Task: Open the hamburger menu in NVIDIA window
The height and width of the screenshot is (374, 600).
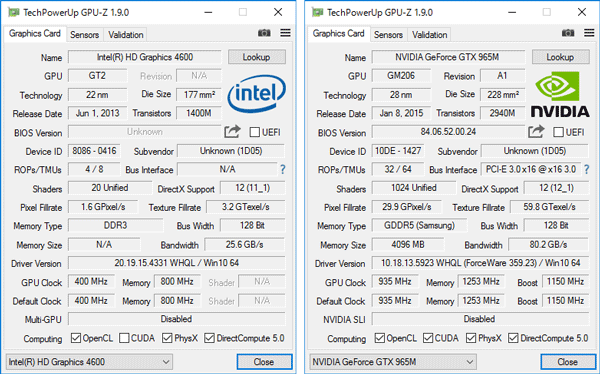Action: tap(589, 33)
